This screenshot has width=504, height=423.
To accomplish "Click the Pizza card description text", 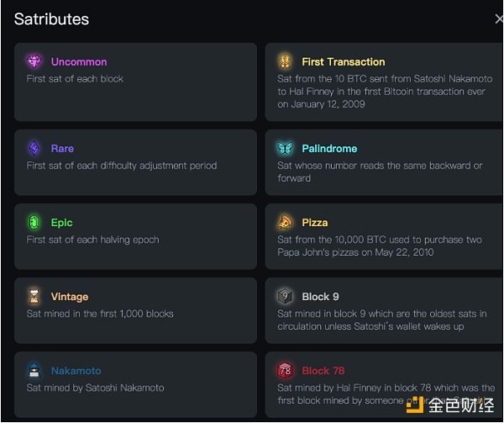I will coord(380,246).
